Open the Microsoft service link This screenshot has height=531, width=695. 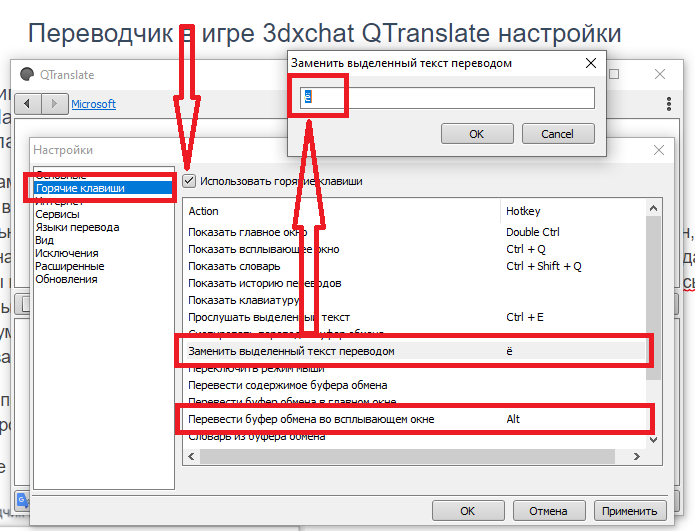[93, 104]
